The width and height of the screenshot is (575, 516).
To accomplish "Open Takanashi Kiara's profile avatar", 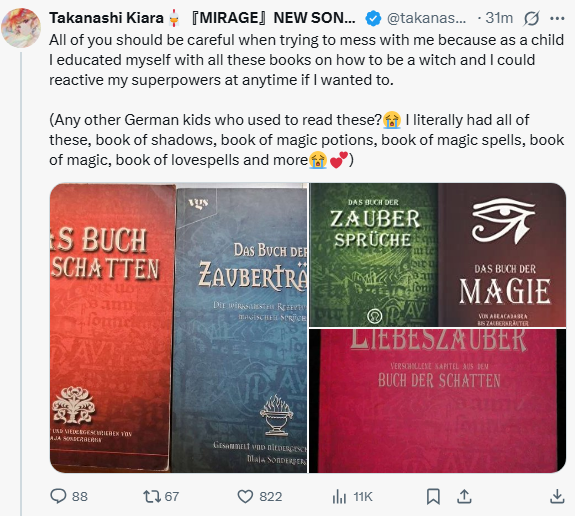I will tap(21, 28).
